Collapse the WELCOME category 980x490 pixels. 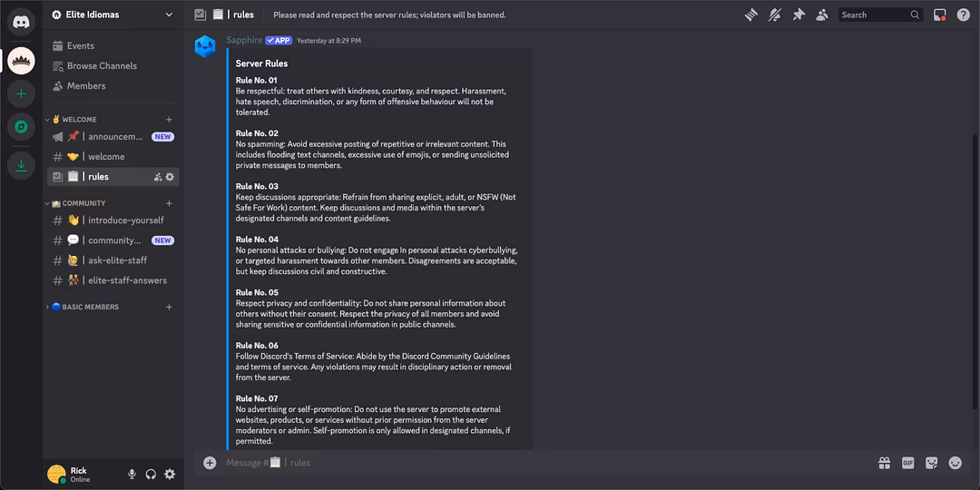point(79,120)
